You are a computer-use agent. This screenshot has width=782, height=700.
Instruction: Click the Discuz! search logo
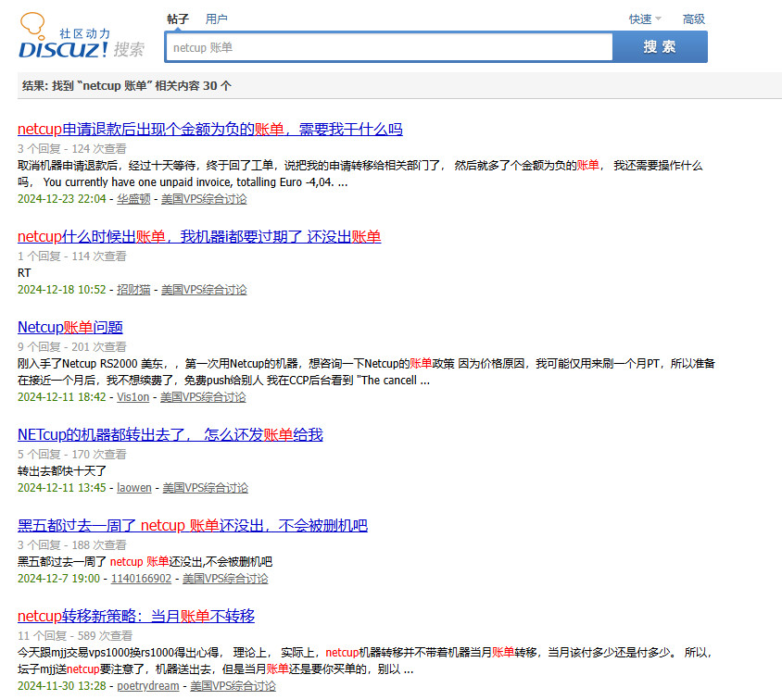(x=82, y=36)
